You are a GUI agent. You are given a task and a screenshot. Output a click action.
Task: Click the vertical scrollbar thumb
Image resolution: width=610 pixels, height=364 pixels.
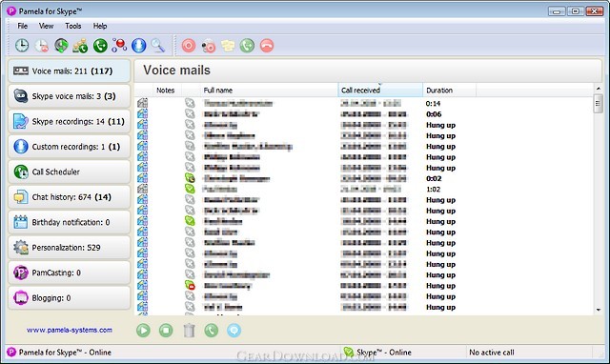599,104
